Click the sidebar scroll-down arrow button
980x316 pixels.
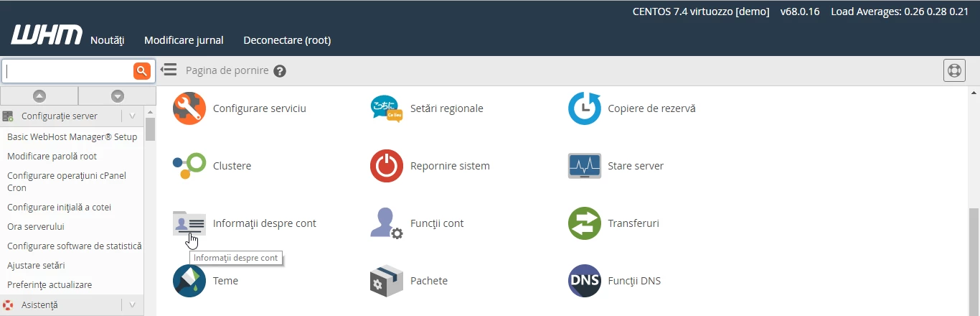pyautogui.click(x=117, y=96)
